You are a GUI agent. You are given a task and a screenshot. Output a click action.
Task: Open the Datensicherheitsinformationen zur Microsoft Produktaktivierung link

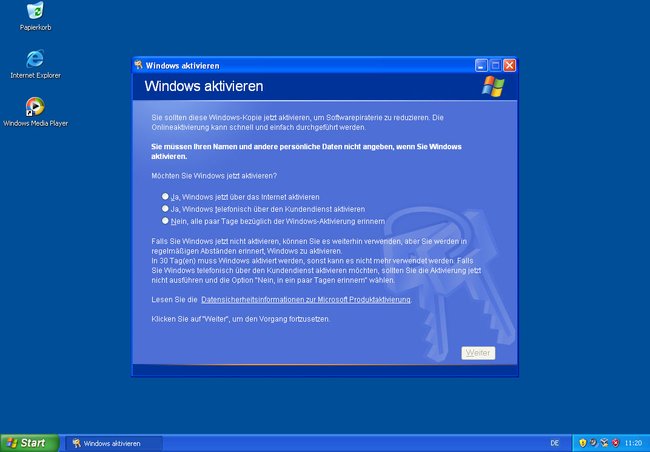[306, 299]
